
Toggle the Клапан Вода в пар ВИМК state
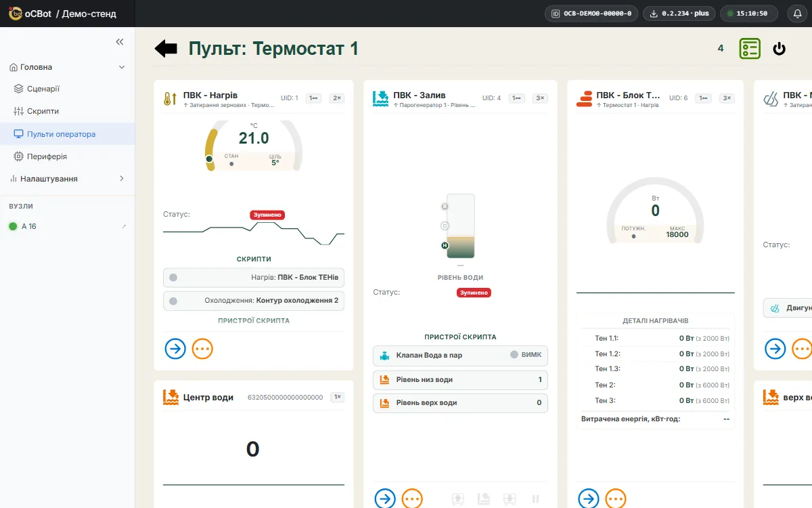(526, 355)
